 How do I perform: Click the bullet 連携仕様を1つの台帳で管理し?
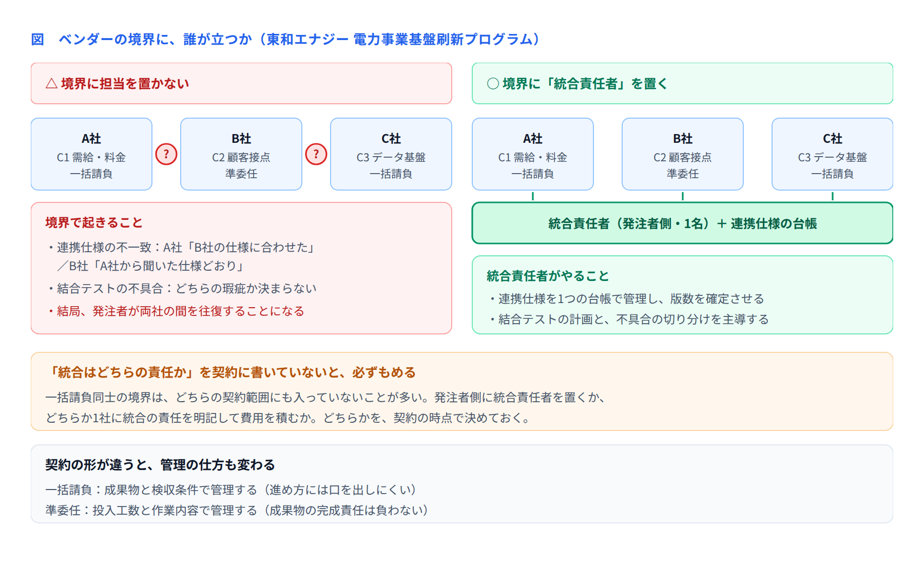(626, 299)
